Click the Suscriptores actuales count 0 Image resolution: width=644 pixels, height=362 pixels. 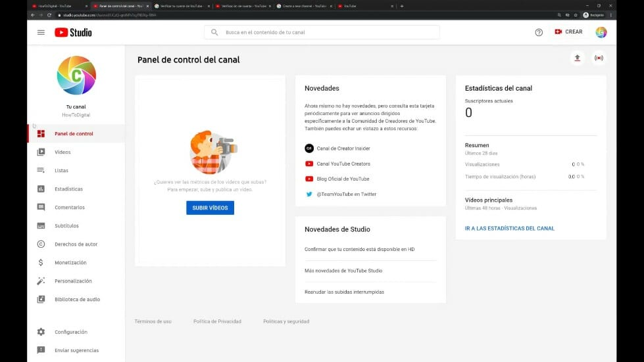pyautogui.click(x=468, y=113)
